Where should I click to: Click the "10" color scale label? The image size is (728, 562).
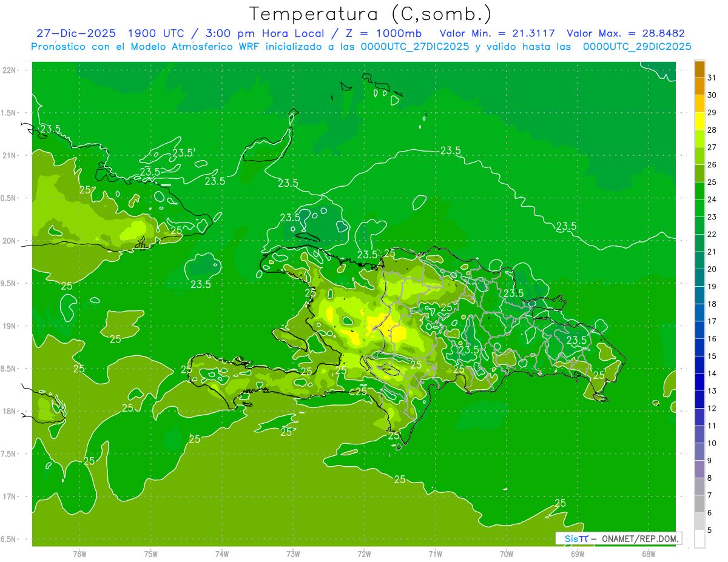(x=712, y=443)
